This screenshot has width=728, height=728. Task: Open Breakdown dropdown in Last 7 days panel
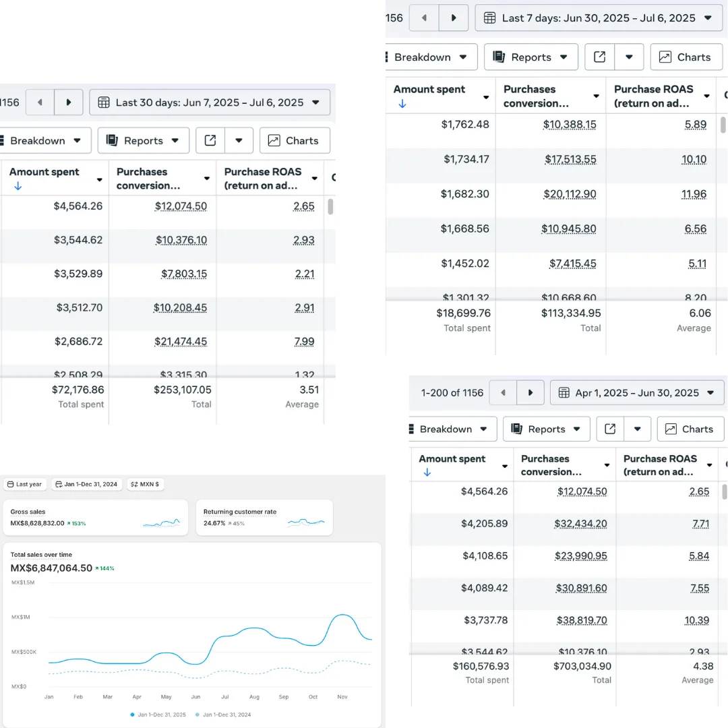coord(430,57)
